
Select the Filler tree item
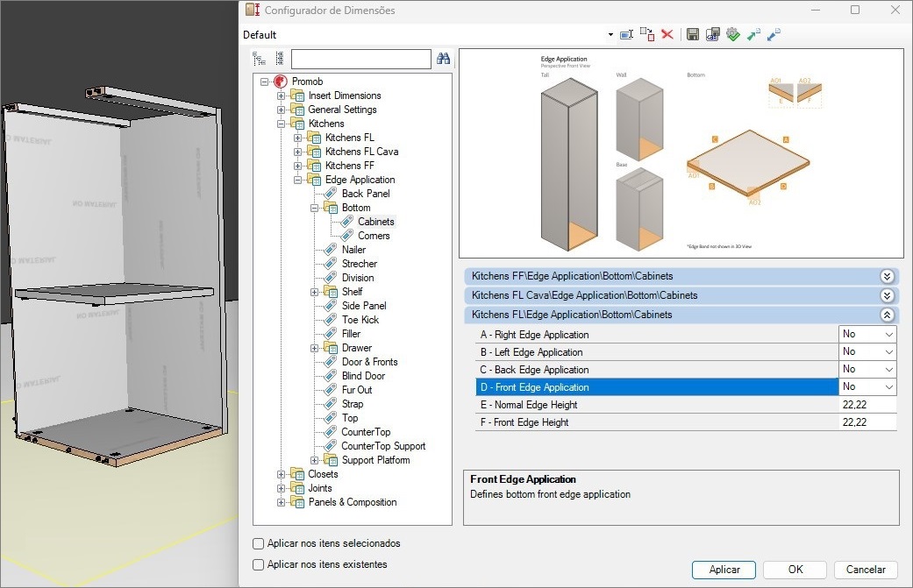[351, 333]
